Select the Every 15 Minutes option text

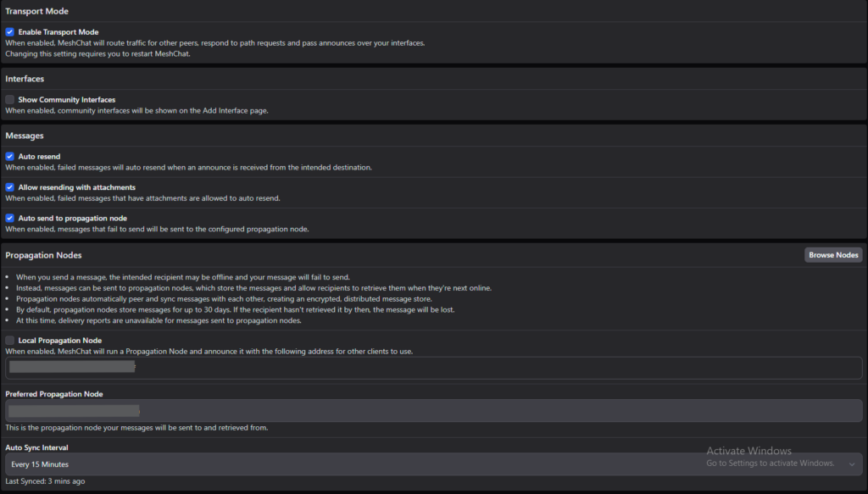tap(40, 464)
